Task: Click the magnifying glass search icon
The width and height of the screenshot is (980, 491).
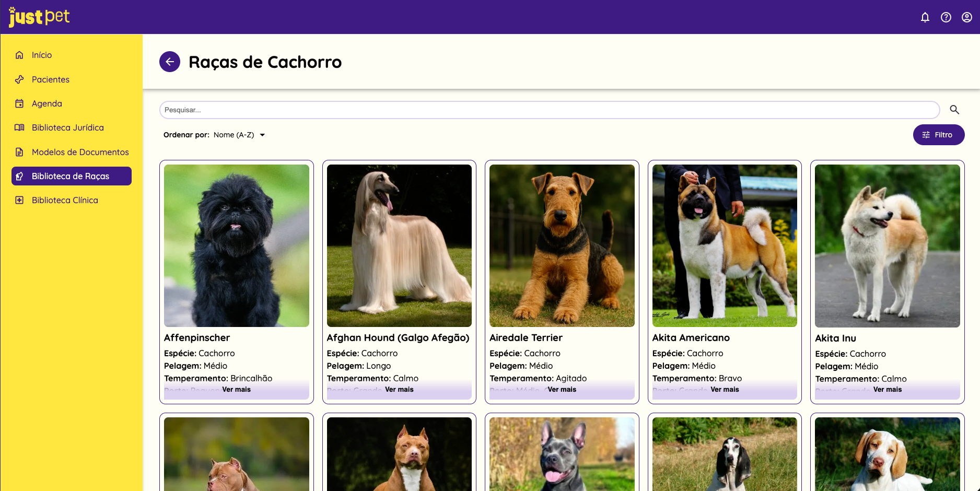Action: click(x=954, y=110)
